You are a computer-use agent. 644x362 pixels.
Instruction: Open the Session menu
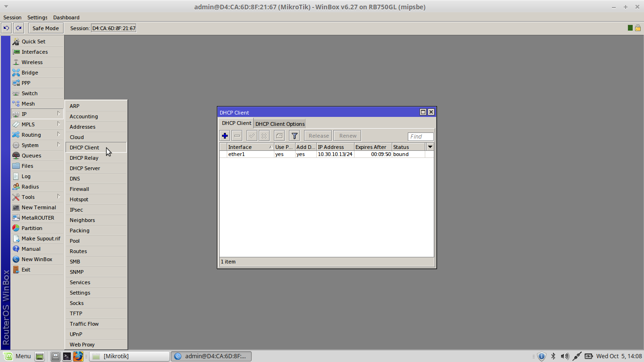[x=12, y=17]
